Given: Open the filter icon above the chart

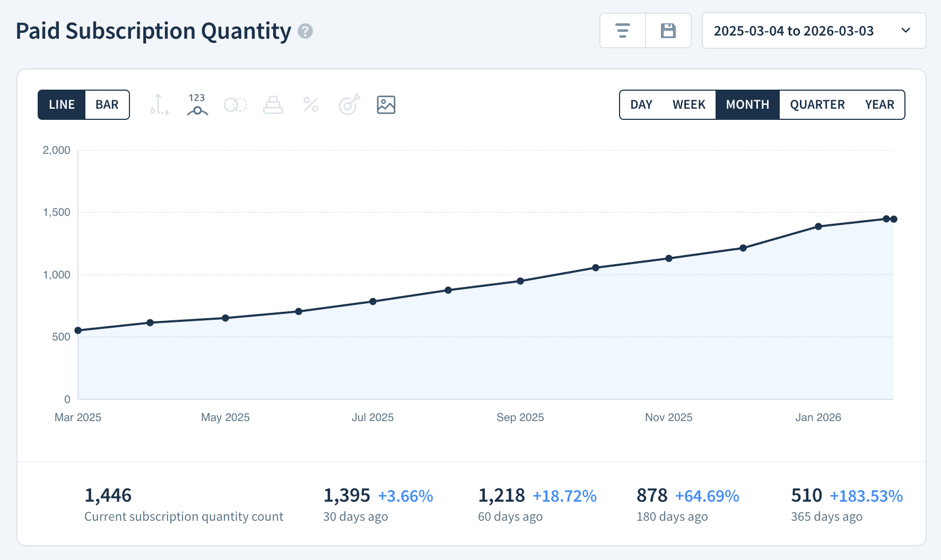Looking at the screenshot, I should coord(622,30).
